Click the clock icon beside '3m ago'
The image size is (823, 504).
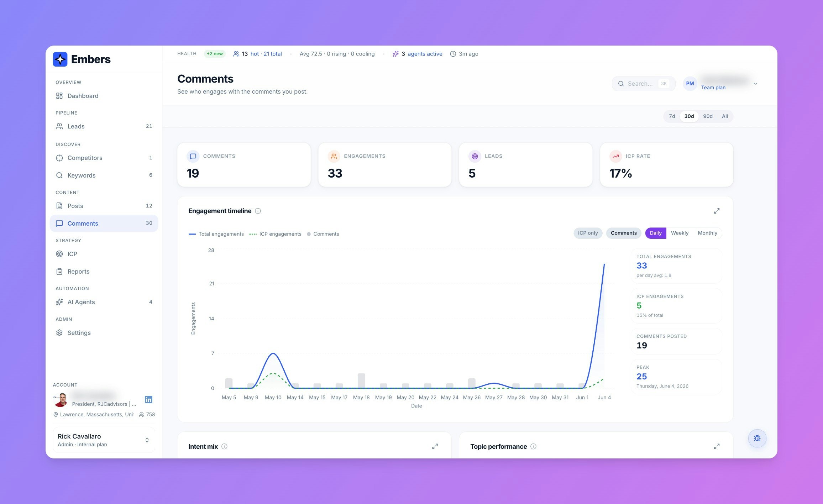click(453, 54)
